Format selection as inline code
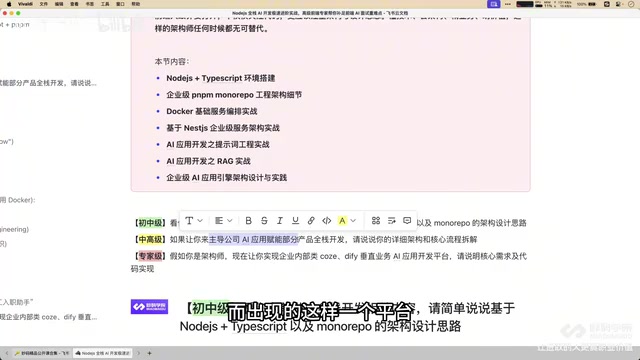 [x=327, y=221]
